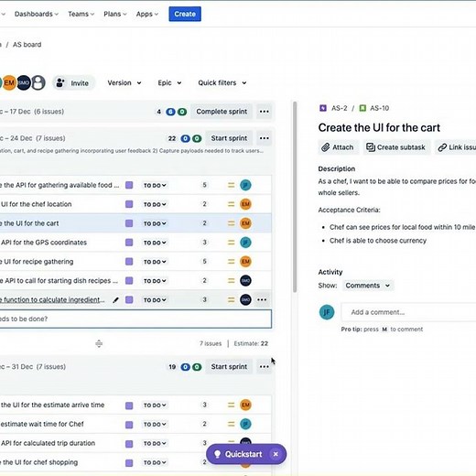Click JF assignee avatar on food API issue

pos(245,185)
